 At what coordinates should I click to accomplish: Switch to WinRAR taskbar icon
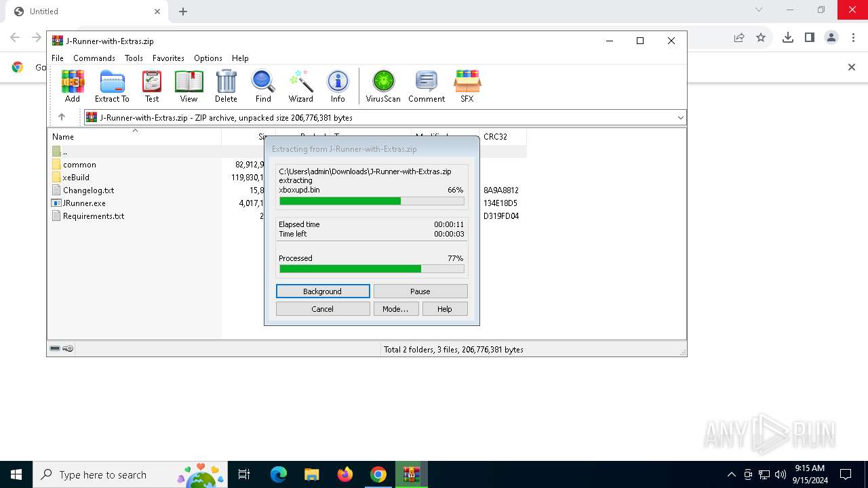point(412,474)
